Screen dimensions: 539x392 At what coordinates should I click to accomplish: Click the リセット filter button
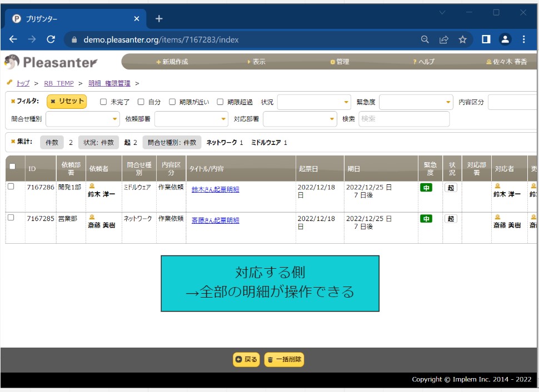pos(67,102)
